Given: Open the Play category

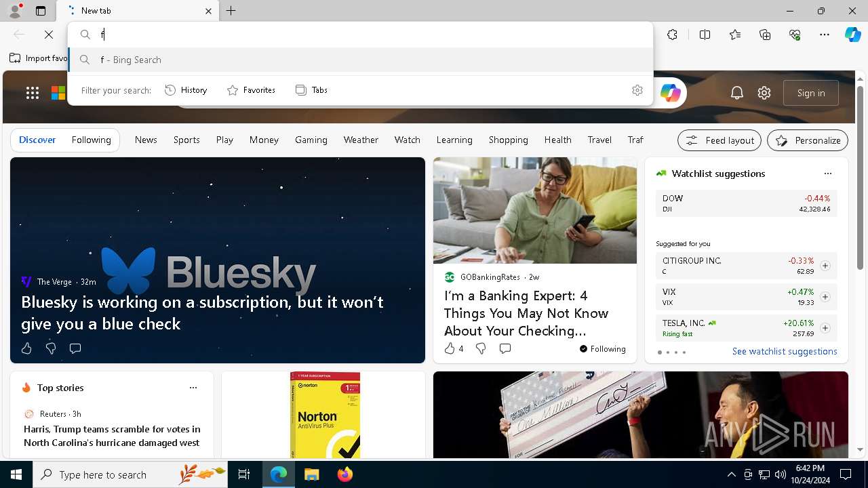Looking at the screenshot, I should 224,140.
